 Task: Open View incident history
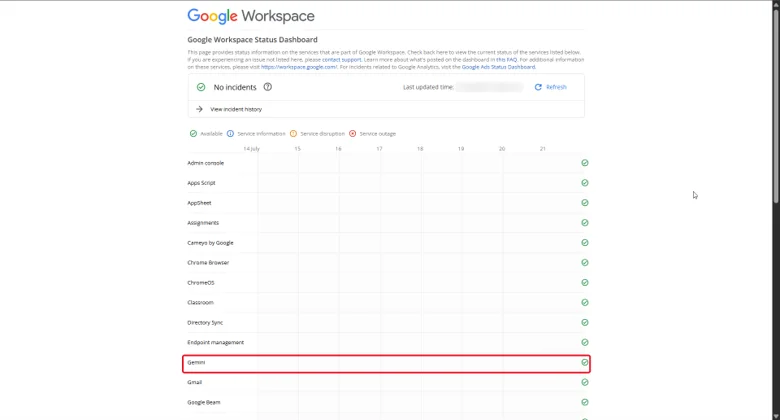236,109
